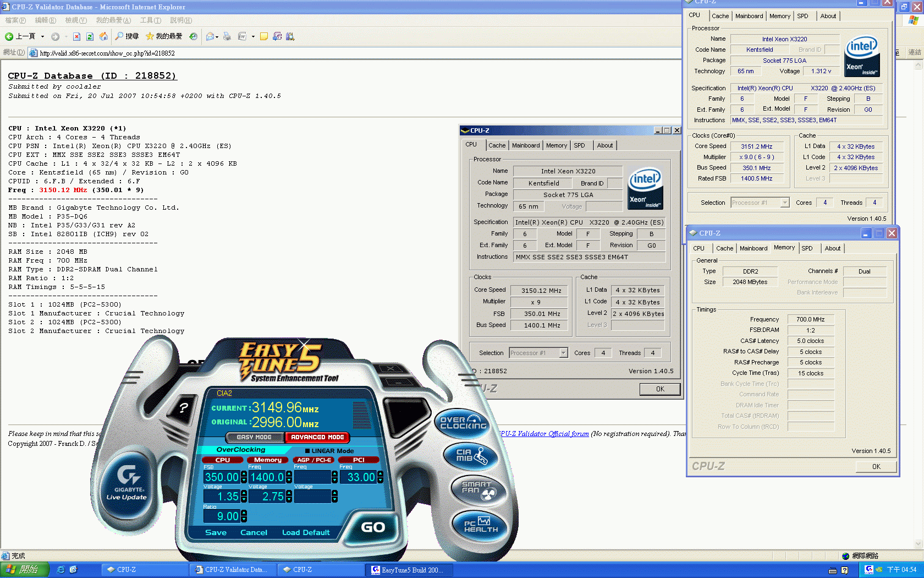Screen dimensions: 924x578
Task: Increase the Memory Freq value stepper
Action: (x=289, y=474)
